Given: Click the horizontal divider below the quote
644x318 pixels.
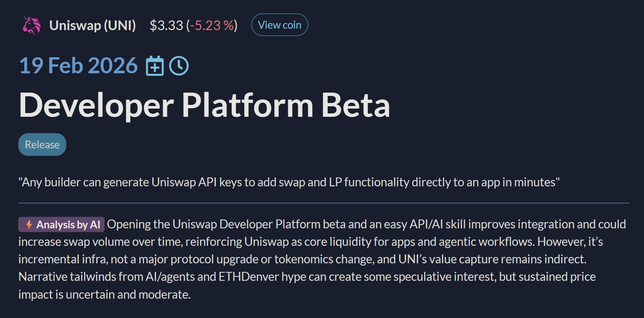Looking at the screenshot, I should click(324, 203).
